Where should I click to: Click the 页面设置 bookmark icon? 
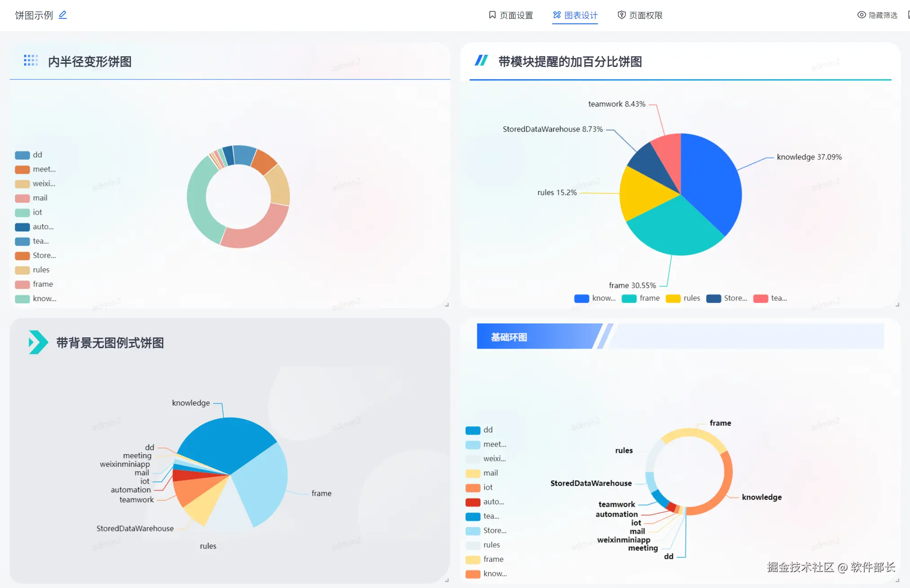click(492, 15)
